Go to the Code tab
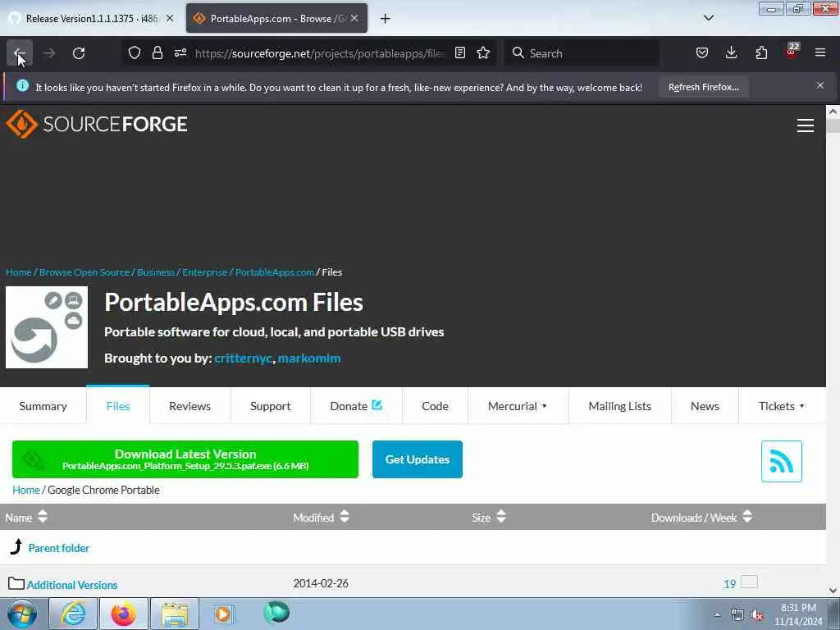840x630 pixels. [x=435, y=406]
